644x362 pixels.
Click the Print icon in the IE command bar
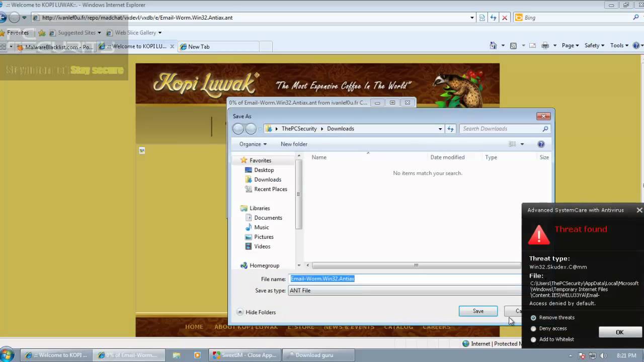545,45
